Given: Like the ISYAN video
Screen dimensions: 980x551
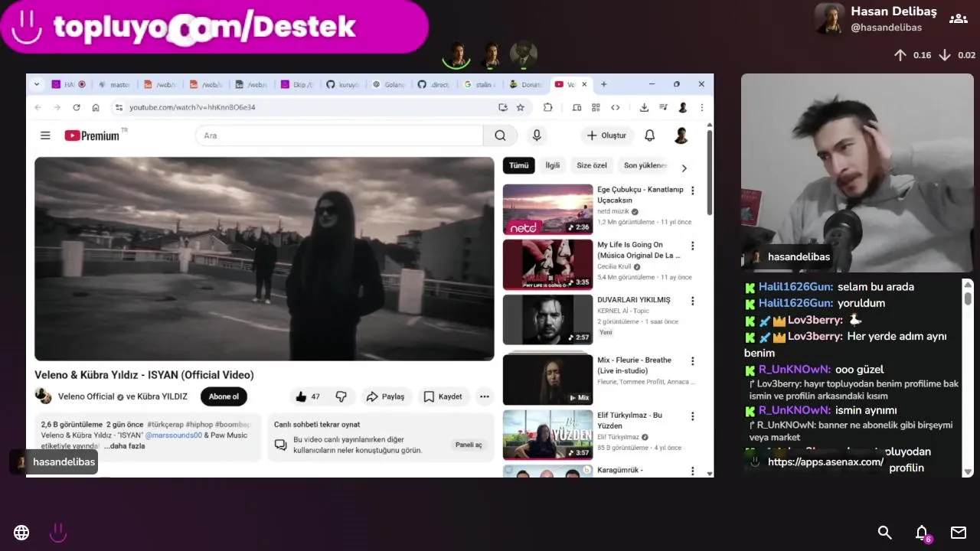Looking at the screenshot, I should [308, 396].
